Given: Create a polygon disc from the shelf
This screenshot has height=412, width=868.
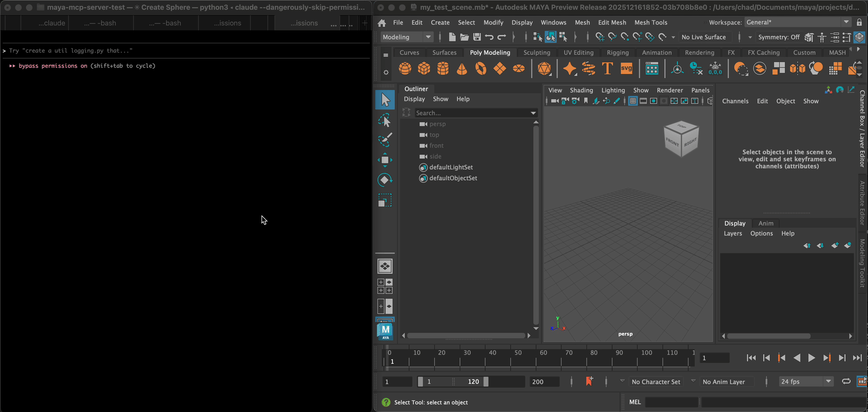Looking at the screenshot, I should pos(519,69).
